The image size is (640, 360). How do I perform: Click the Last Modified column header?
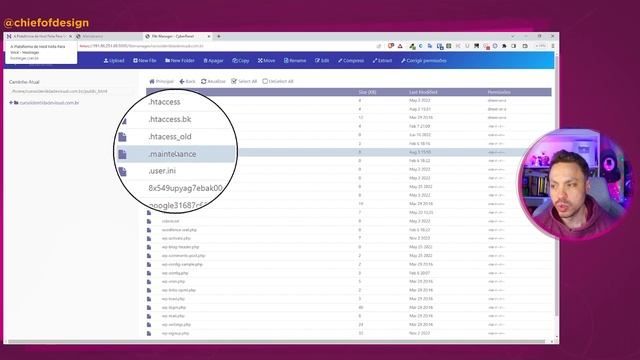pyautogui.click(x=423, y=92)
